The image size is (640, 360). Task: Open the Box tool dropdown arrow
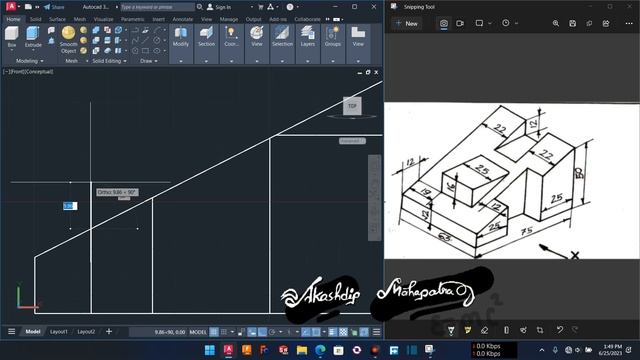(12, 50)
